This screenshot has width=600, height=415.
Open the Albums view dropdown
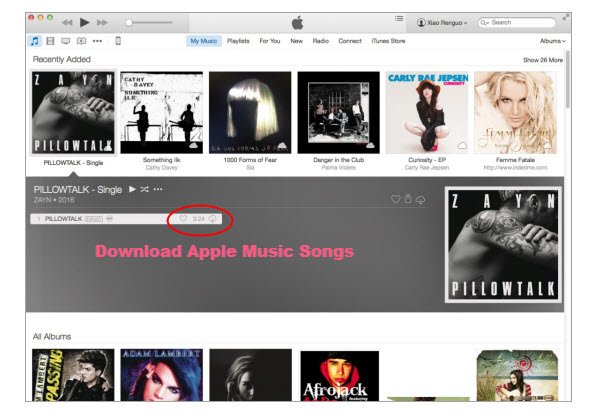click(x=553, y=41)
